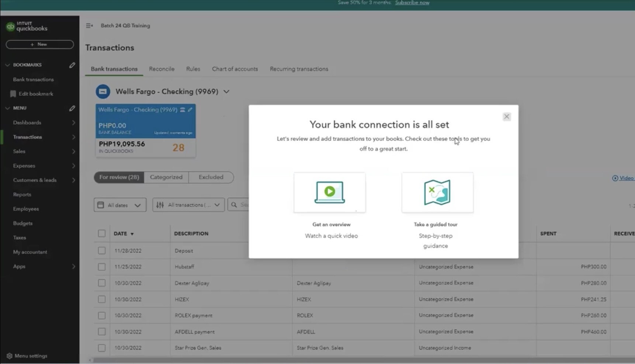This screenshot has height=364, width=635.
Task: Tick the HIZEX transaction checkbox
Action: point(102,299)
